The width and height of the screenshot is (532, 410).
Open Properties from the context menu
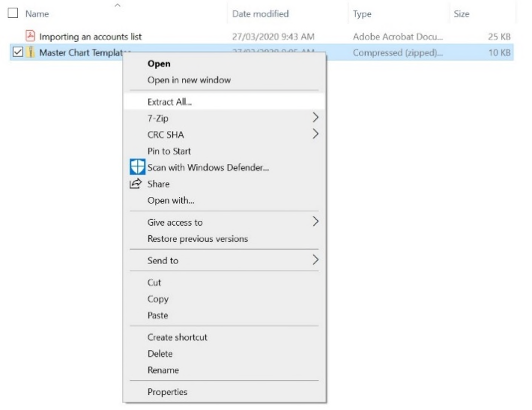[x=167, y=392]
